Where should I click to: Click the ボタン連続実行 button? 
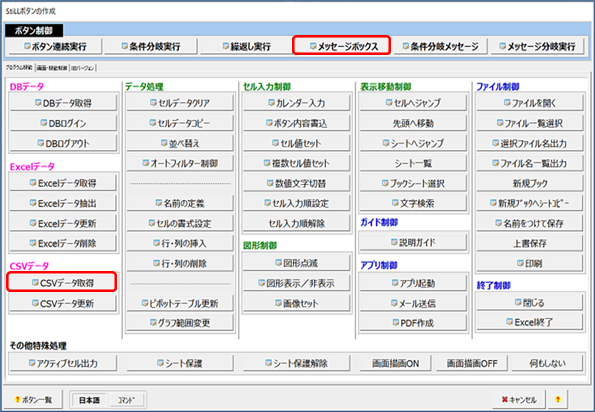coord(55,46)
